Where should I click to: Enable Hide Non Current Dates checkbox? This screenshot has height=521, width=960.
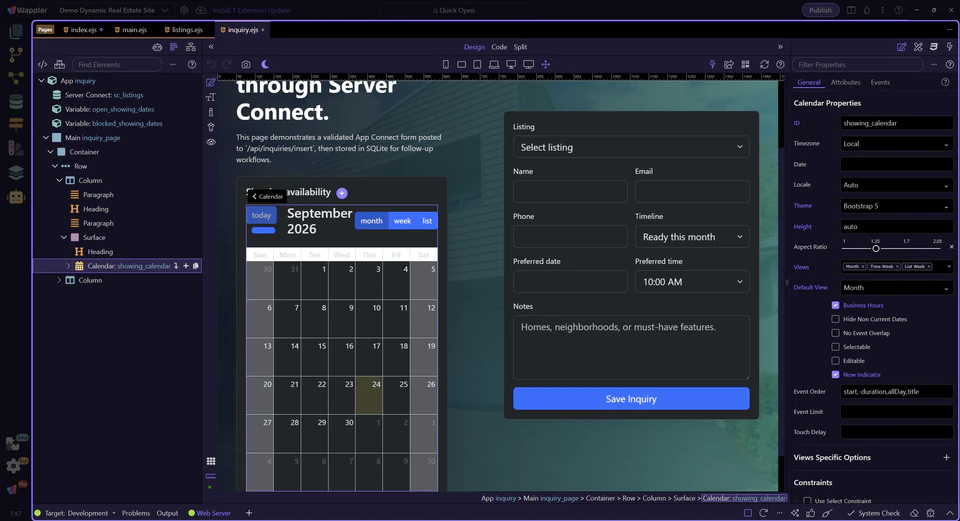(x=835, y=319)
